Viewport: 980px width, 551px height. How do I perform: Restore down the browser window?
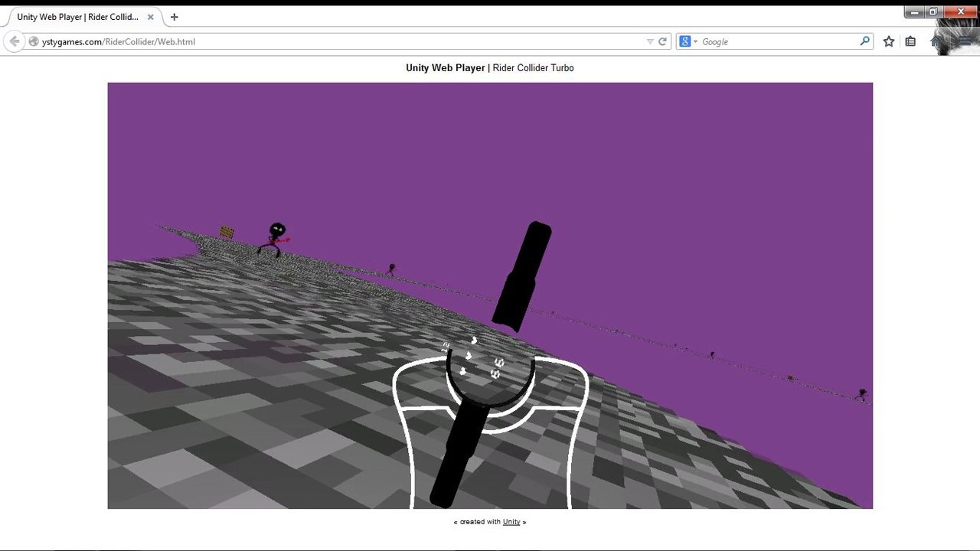(x=933, y=11)
